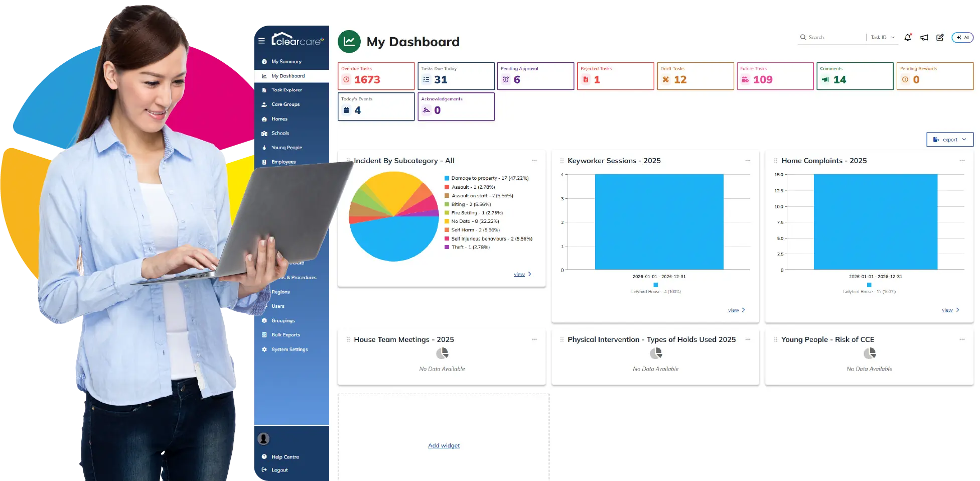Open the AI assistant button
Screen dimensions: 980x481
[x=962, y=37]
